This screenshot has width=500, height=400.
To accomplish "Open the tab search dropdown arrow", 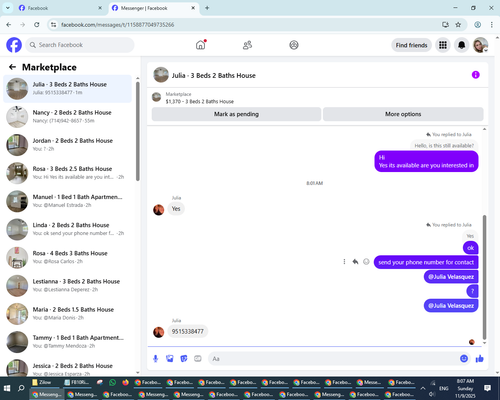I will click(x=8, y=8).
